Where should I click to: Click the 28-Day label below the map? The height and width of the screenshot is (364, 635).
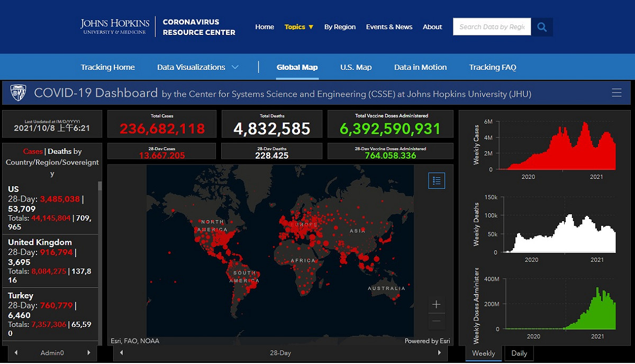tap(280, 352)
